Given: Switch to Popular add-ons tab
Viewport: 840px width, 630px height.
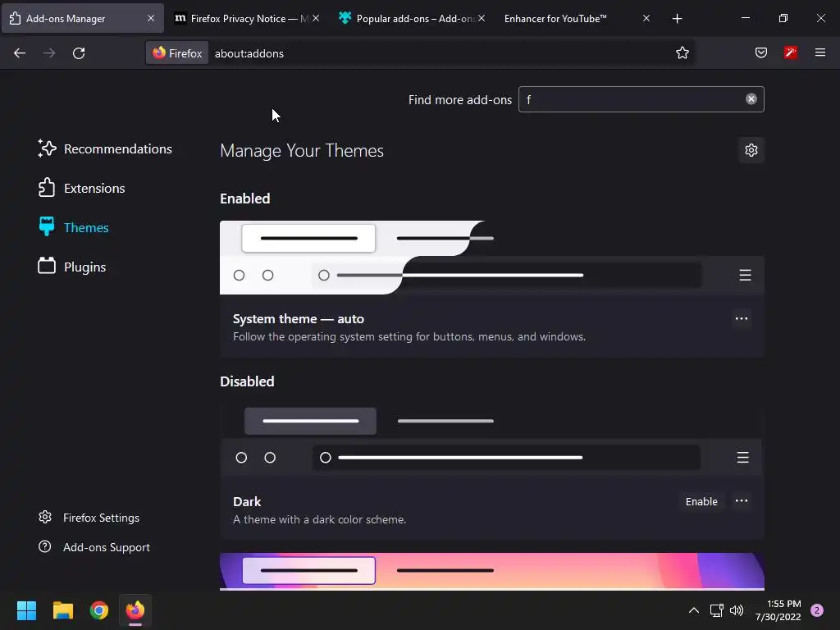Looking at the screenshot, I should pyautogui.click(x=410, y=18).
